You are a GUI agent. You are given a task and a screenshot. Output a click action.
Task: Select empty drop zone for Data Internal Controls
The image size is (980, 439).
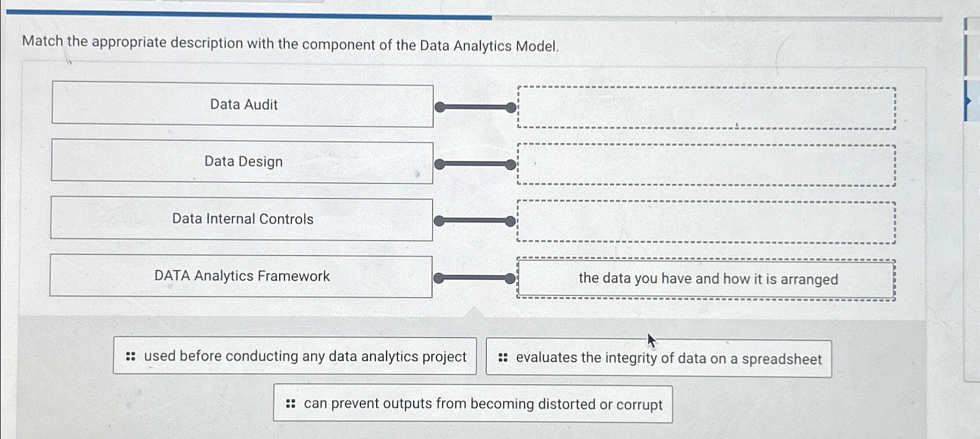pyautogui.click(x=707, y=222)
